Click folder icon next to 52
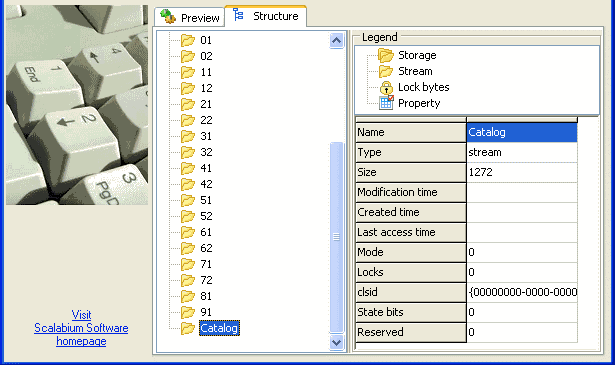 188,216
